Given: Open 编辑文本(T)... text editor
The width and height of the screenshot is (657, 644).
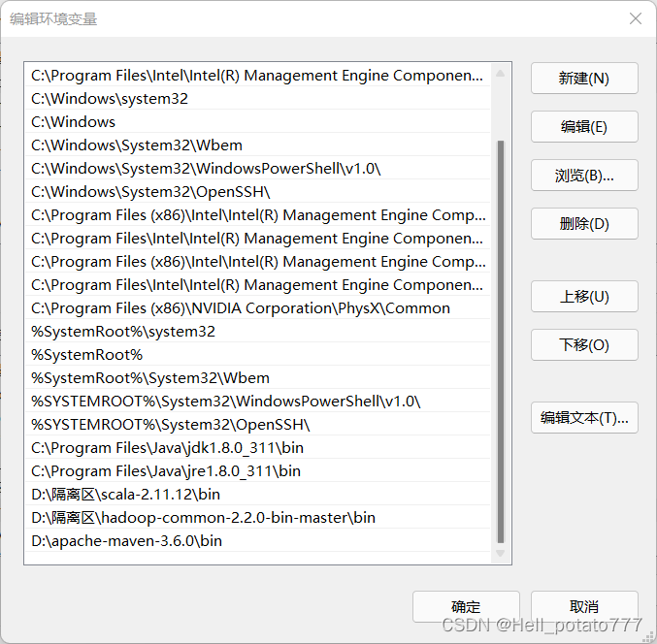Looking at the screenshot, I should (584, 418).
